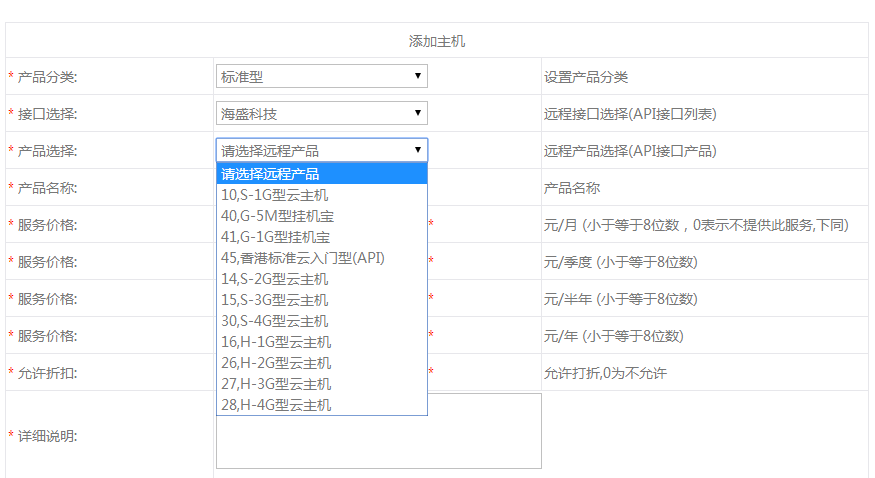The height and width of the screenshot is (478, 875).
Task: Select the highlighted 请选择远程产品 placeholder option
Action: [321, 174]
